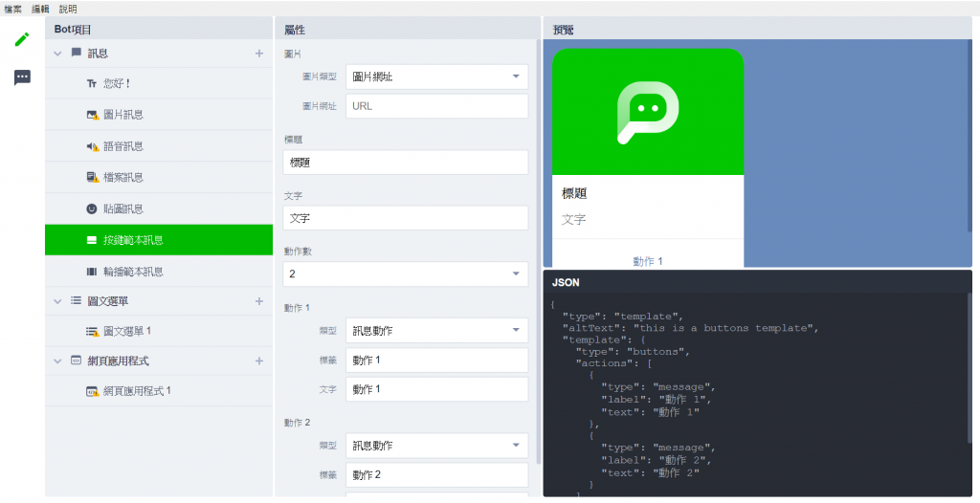
Task: Add a new 圖文選單 with plus icon
Action: [259, 301]
